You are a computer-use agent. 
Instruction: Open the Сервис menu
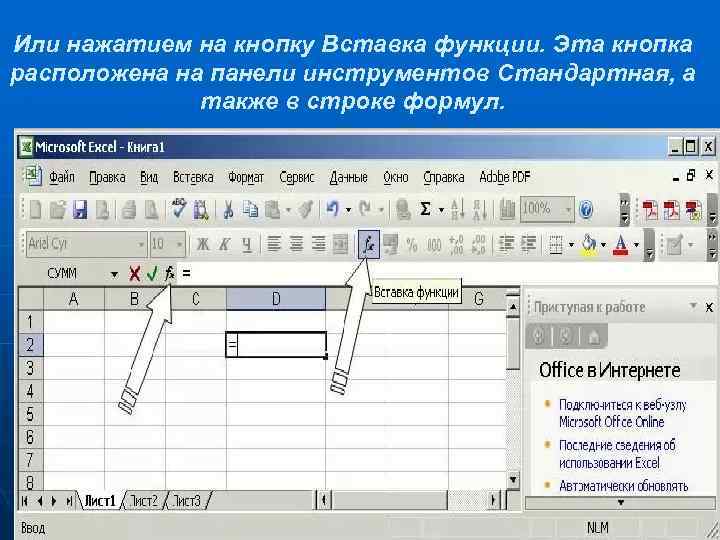tap(297, 177)
